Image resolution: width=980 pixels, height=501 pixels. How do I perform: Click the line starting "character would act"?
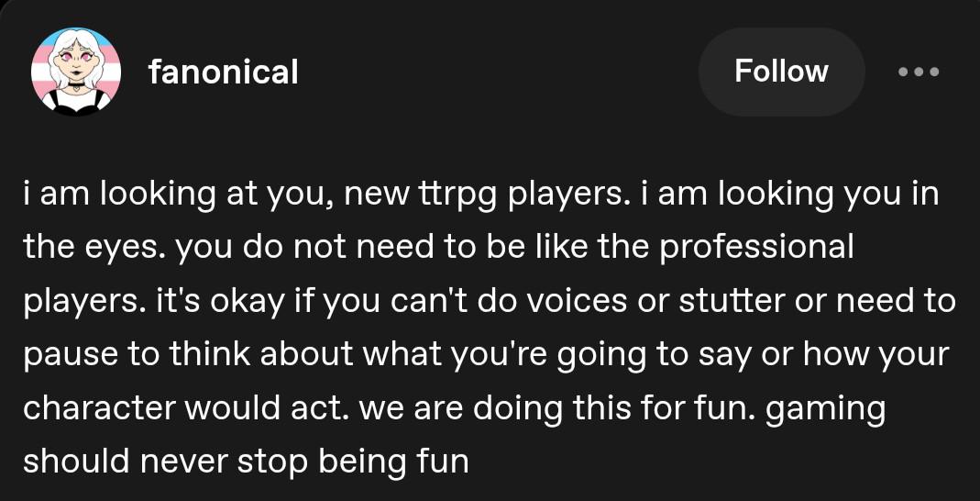click(x=454, y=406)
